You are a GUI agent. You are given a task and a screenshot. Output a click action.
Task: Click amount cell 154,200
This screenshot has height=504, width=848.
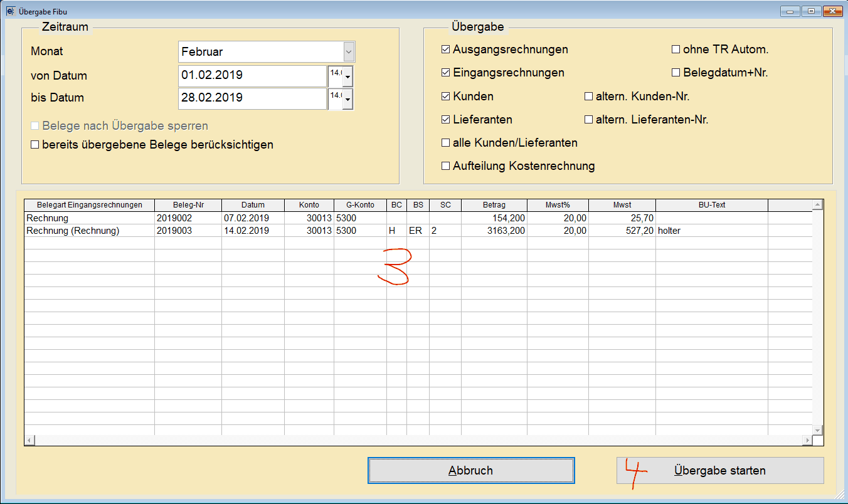494,218
